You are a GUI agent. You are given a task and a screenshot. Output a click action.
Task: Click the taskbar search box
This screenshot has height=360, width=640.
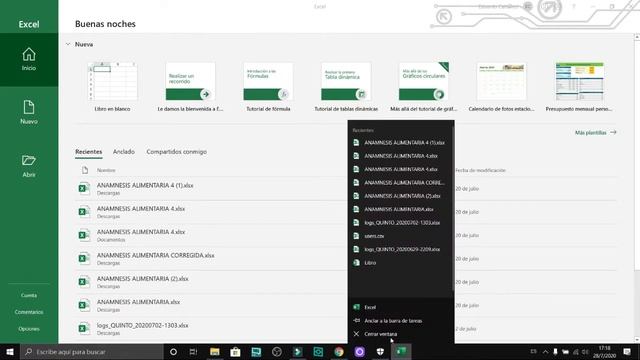[91, 352]
